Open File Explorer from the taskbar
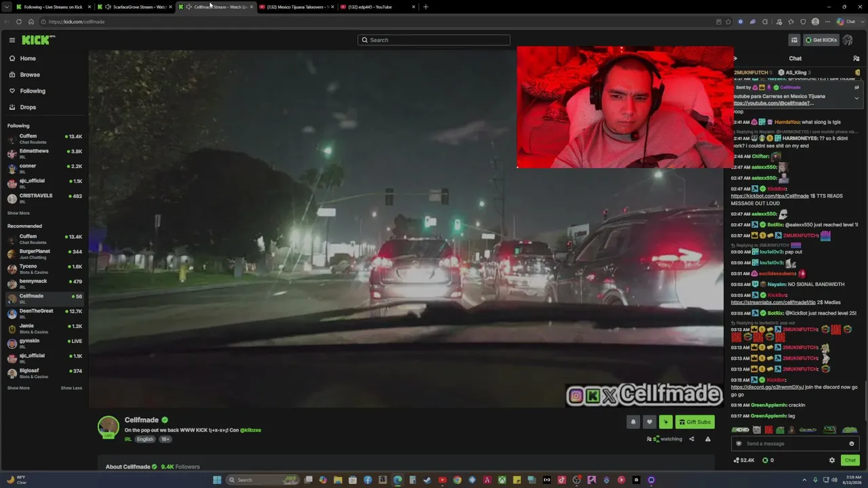 pyautogui.click(x=338, y=480)
